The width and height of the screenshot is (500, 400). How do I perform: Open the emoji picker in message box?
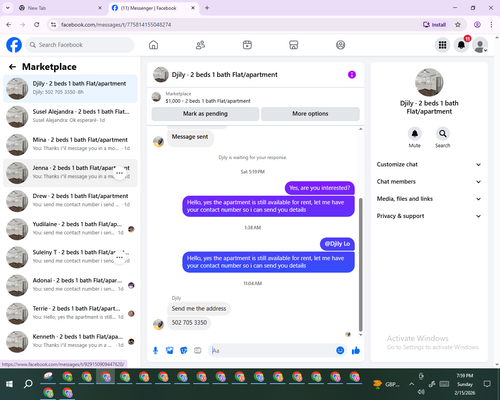coord(340,350)
